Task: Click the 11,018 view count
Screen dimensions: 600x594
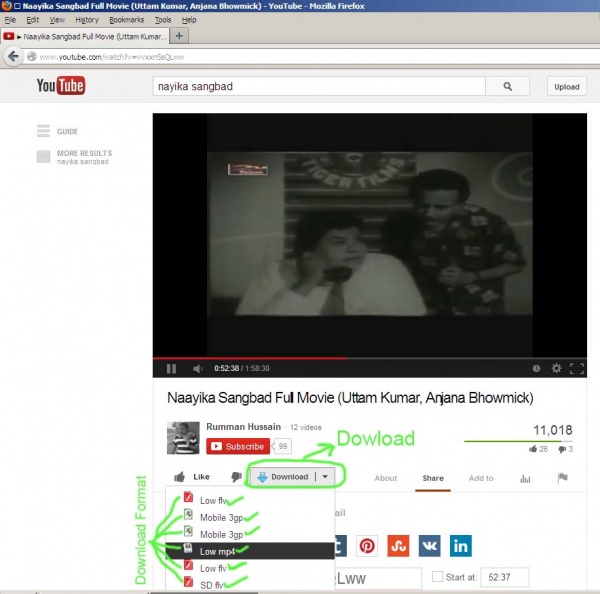Action: (553, 430)
